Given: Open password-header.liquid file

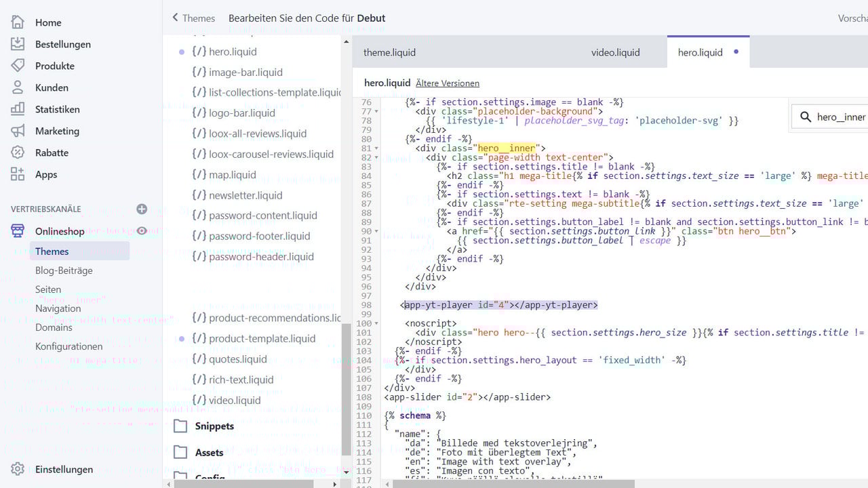Looking at the screenshot, I should point(261,256).
